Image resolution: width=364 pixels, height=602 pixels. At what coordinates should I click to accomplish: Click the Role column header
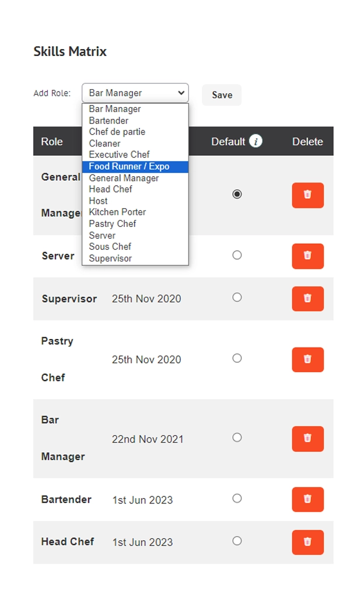(52, 141)
